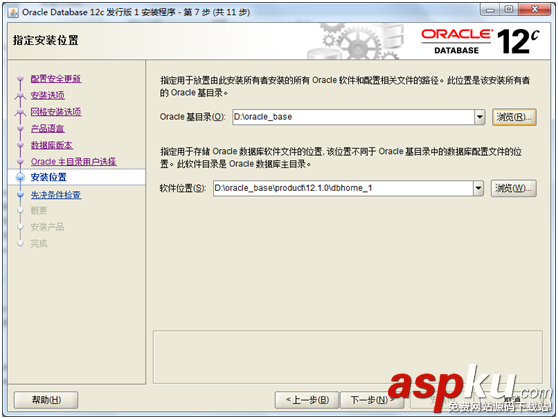Click the message area at the bottom
558x419 pixels.
tap(348, 357)
